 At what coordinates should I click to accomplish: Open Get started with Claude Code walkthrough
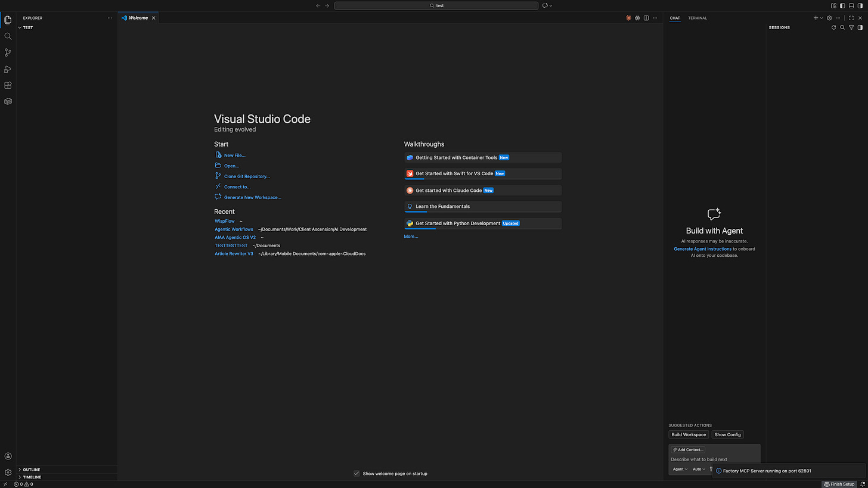pyautogui.click(x=483, y=191)
